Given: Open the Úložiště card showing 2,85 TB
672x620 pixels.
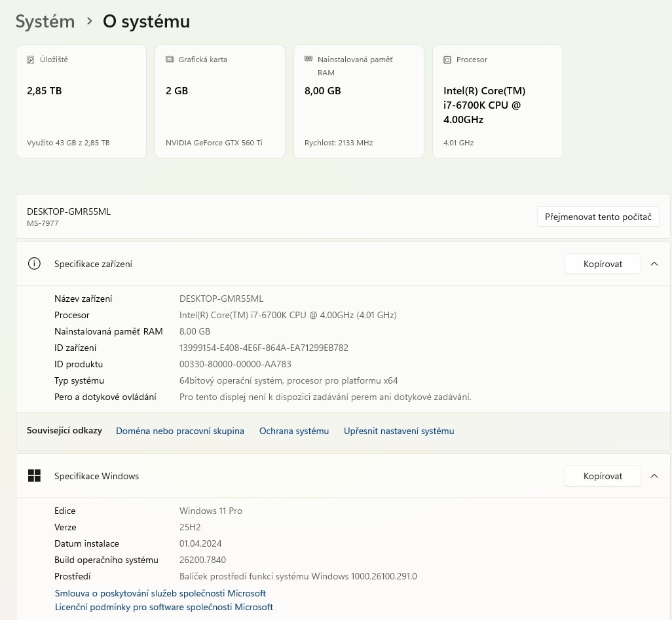Looking at the screenshot, I should 81,101.
